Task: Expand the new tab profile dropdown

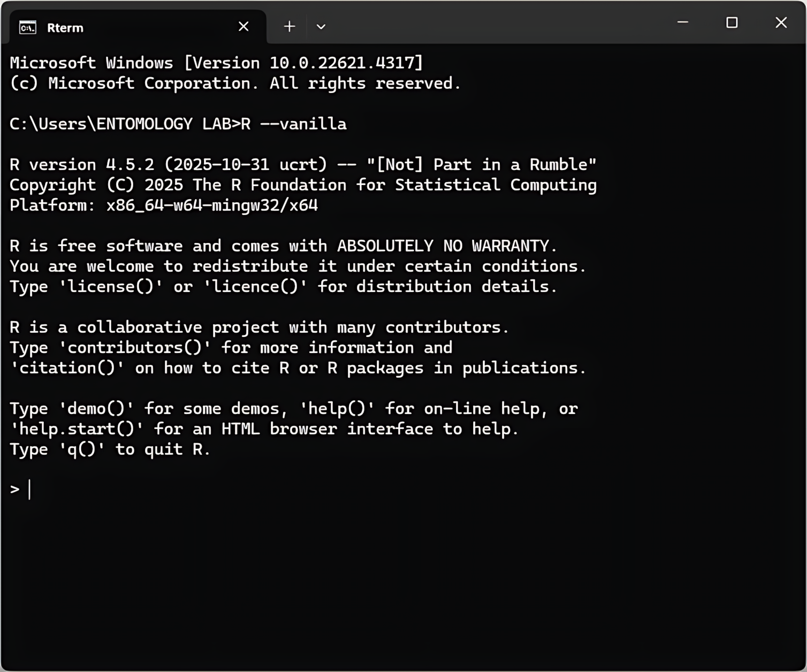Action: (321, 27)
